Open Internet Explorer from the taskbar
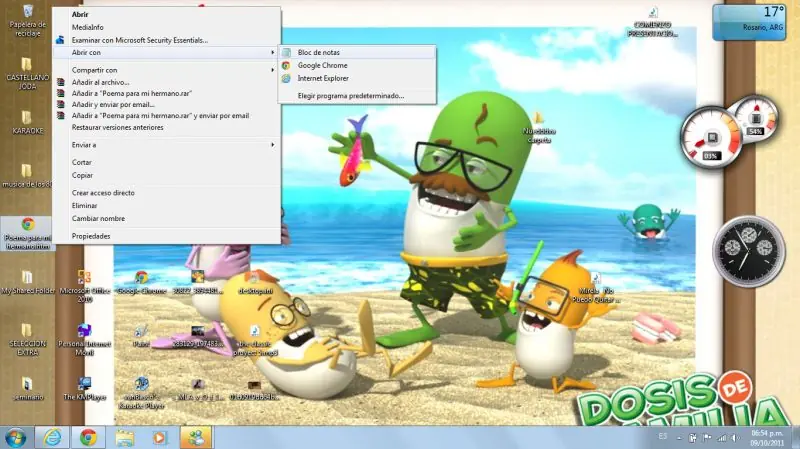This screenshot has width=800, height=449. pos(52,438)
